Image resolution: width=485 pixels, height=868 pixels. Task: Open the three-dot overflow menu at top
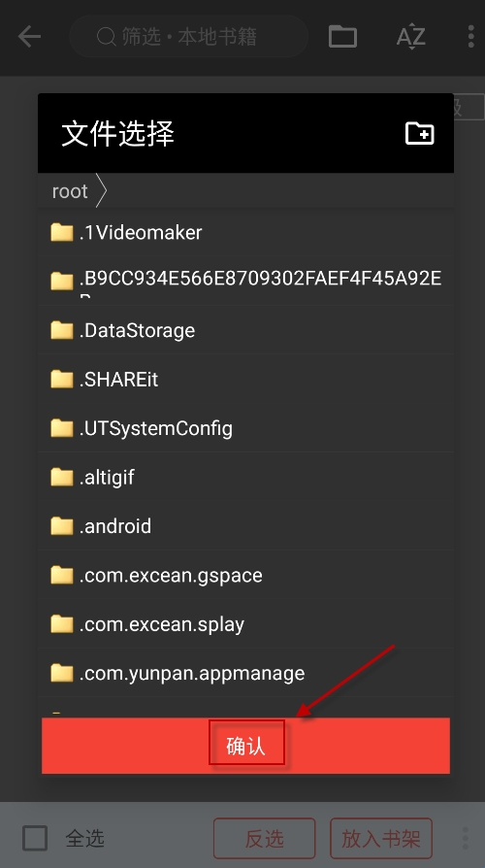pos(470,37)
